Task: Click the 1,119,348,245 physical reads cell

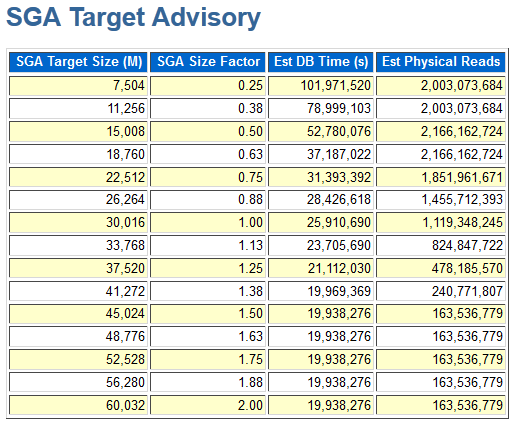Action: click(441, 223)
